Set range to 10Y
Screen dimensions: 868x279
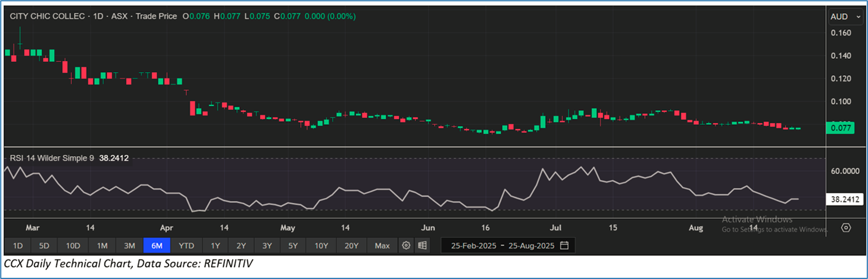click(321, 245)
